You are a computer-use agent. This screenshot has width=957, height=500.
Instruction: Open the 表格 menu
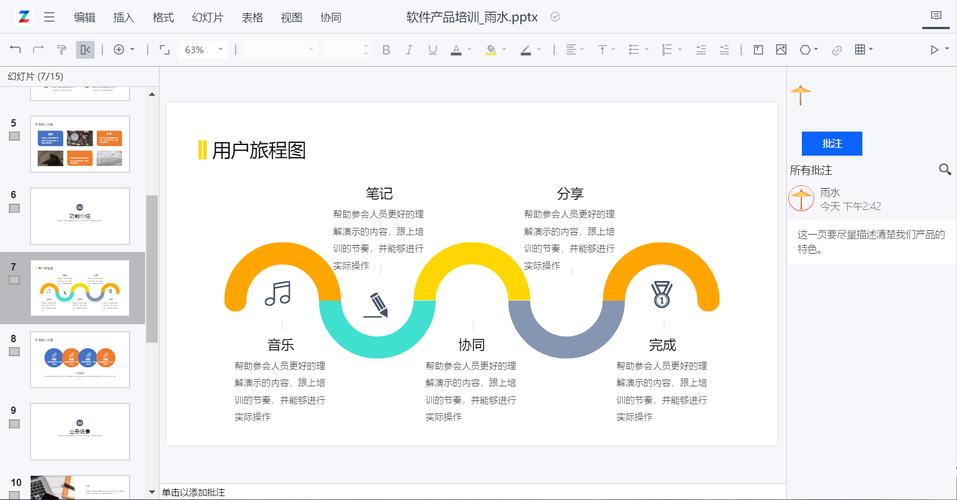(252, 17)
